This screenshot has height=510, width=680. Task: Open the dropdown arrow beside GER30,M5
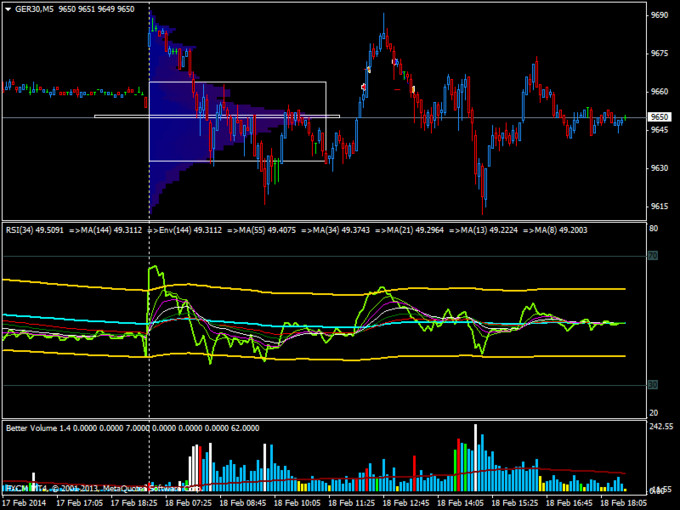click(x=9, y=8)
